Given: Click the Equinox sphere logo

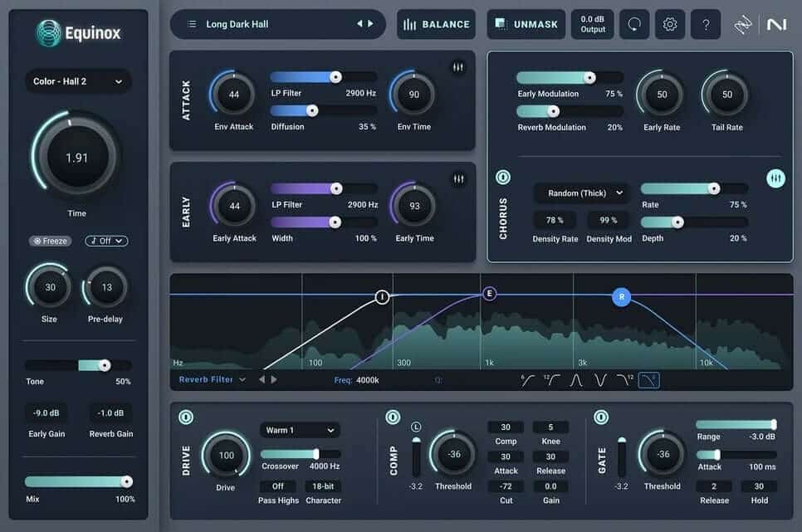Looking at the screenshot, I should (48, 33).
